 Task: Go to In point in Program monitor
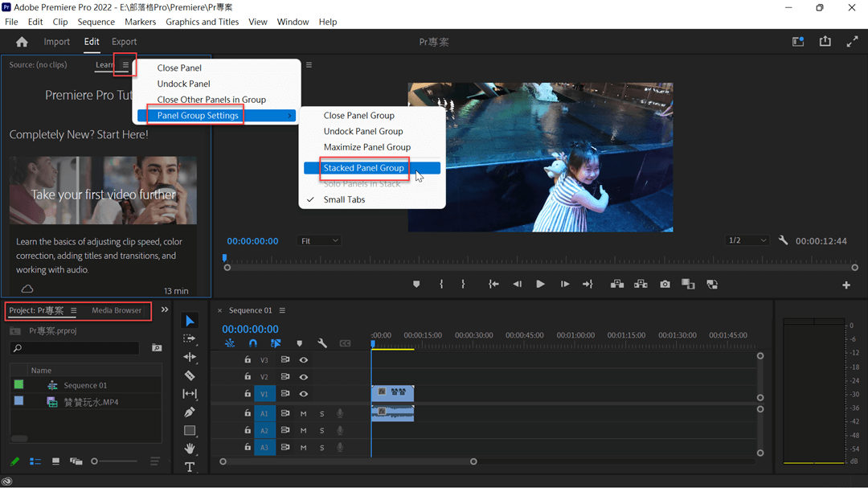(x=493, y=284)
